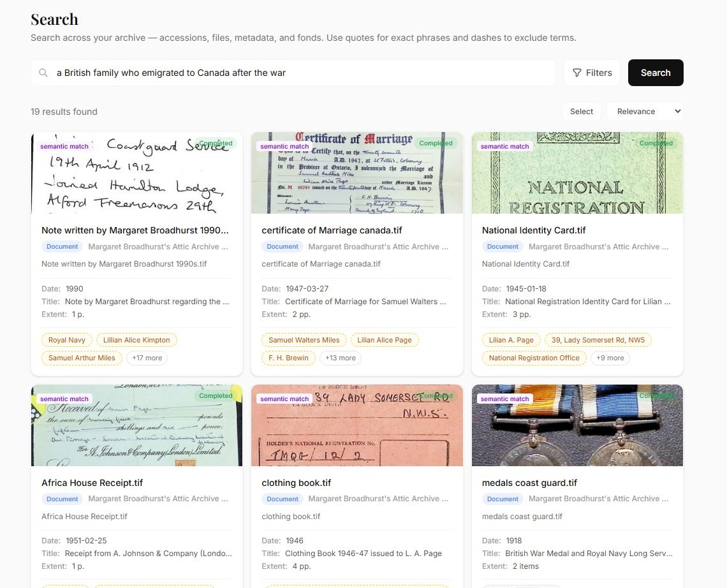Click the '19 results found' text

(64, 112)
